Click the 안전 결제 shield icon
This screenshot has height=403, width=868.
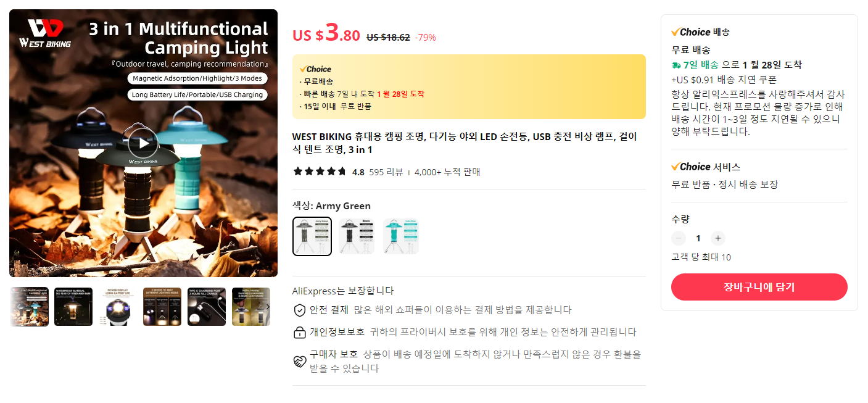[299, 310]
